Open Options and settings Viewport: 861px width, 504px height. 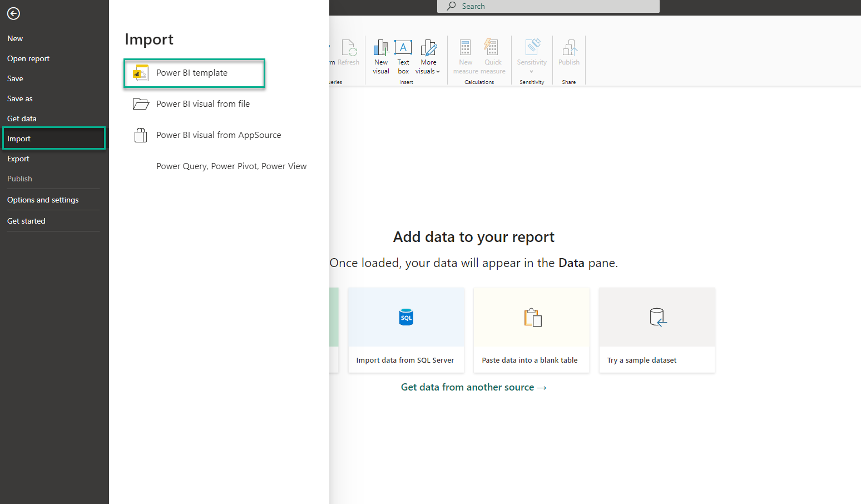(43, 200)
